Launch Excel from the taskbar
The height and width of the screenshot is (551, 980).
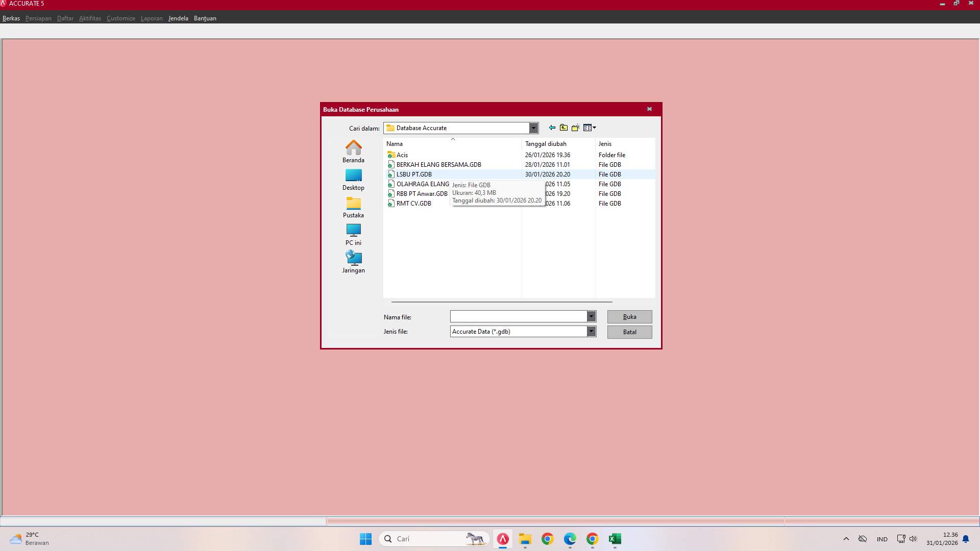pyautogui.click(x=615, y=539)
